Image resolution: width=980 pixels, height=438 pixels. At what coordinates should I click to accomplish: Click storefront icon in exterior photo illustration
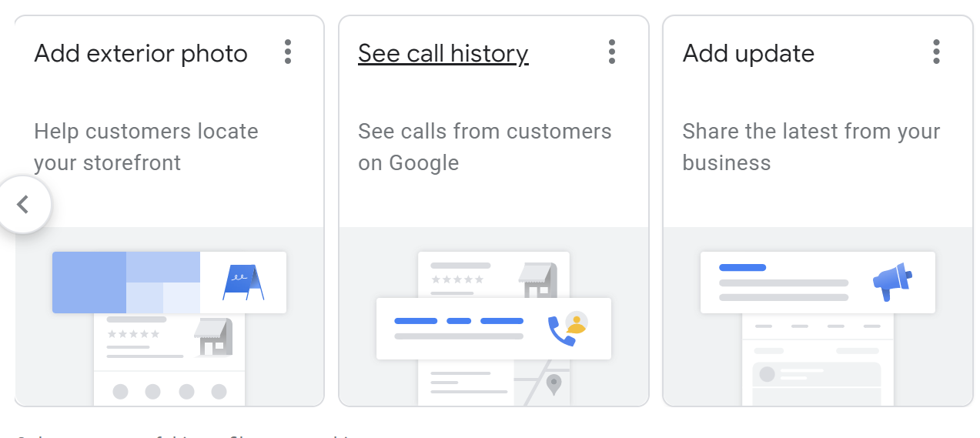pyautogui.click(x=213, y=338)
